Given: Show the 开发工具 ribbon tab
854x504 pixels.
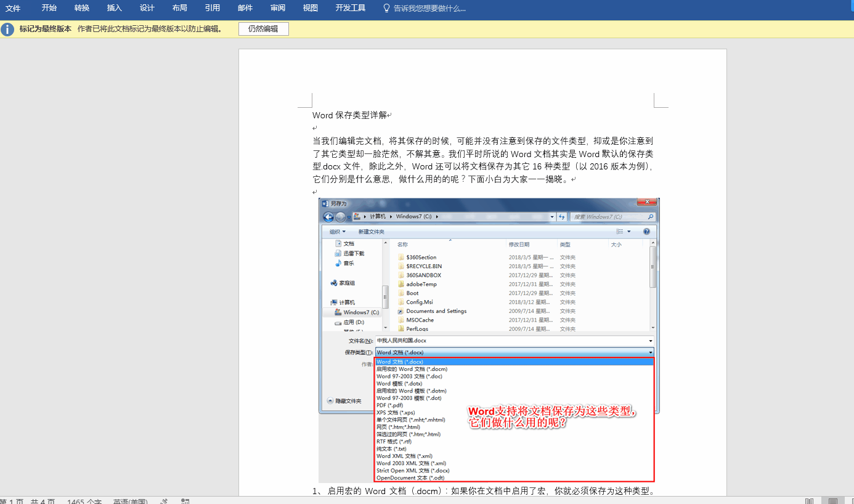Looking at the screenshot, I should pos(351,8).
